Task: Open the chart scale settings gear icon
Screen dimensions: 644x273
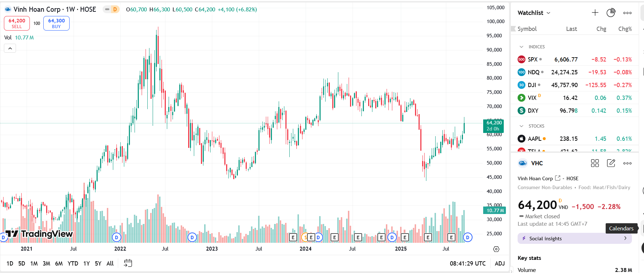Action: tap(496, 249)
